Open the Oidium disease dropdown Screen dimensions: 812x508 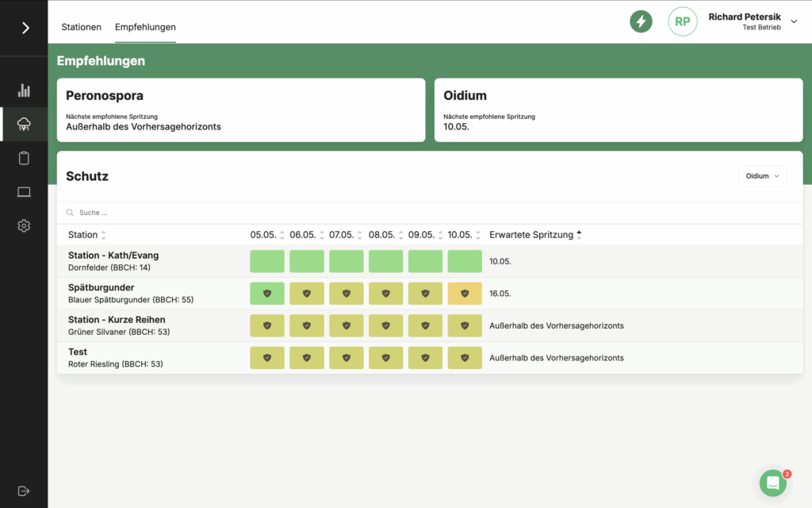(x=762, y=176)
